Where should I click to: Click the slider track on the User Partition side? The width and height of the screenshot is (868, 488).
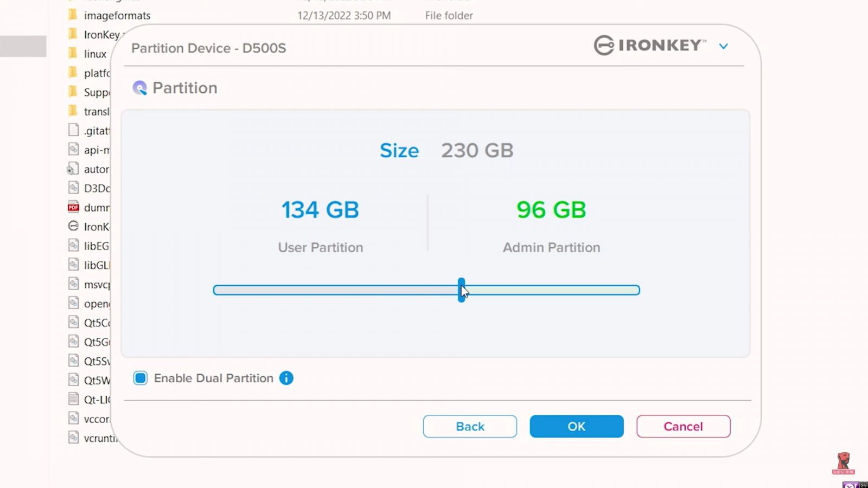click(x=335, y=290)
